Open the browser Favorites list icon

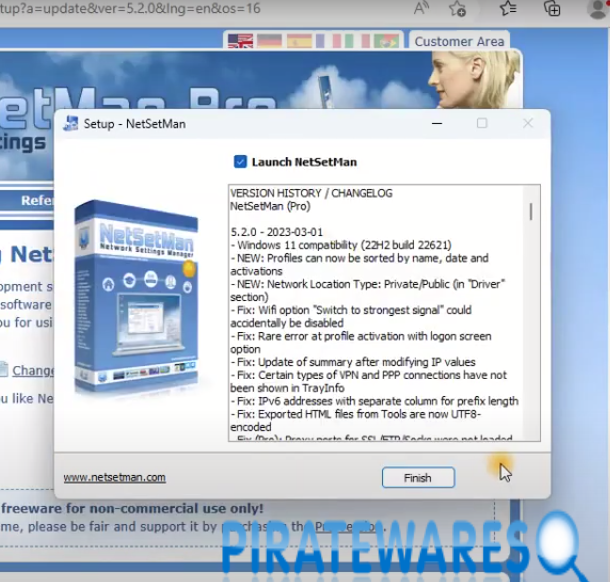508,9
